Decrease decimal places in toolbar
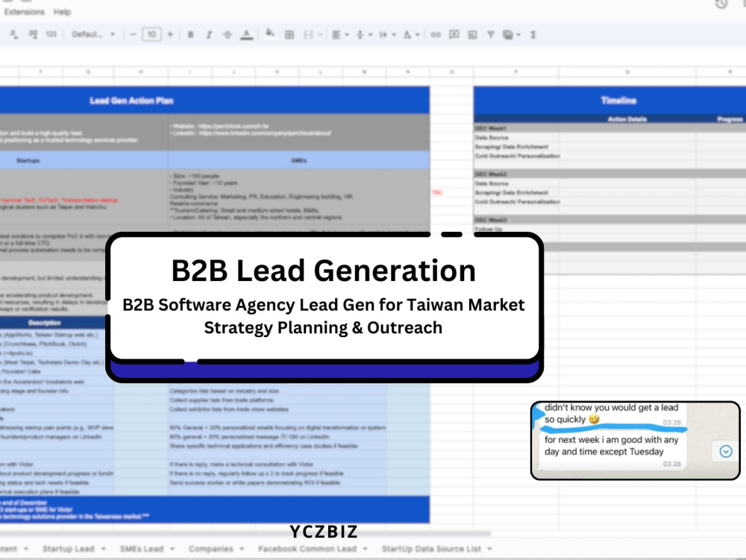The height and width of the screenshot is (560, 746). pos(13,34)
